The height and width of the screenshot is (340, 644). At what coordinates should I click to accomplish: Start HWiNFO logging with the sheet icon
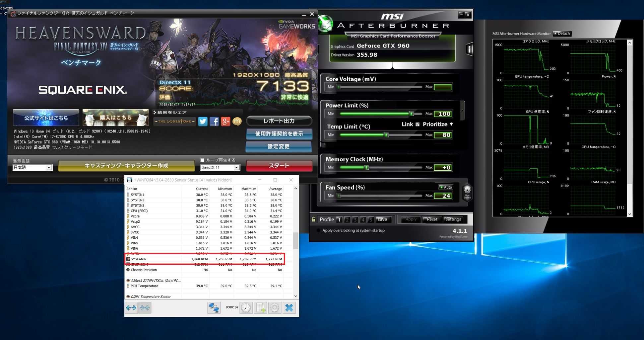(x=261, y=308)
